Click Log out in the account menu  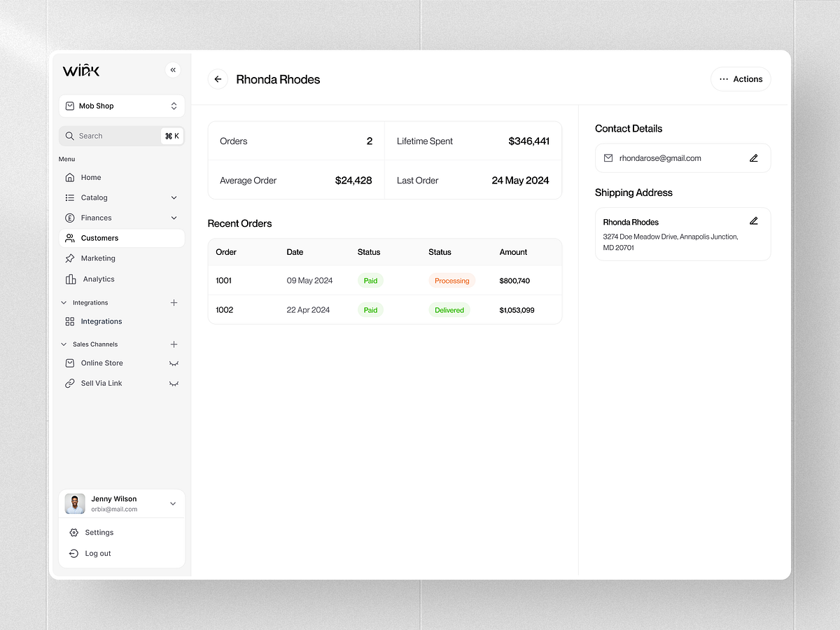click(x=99, y=553)
